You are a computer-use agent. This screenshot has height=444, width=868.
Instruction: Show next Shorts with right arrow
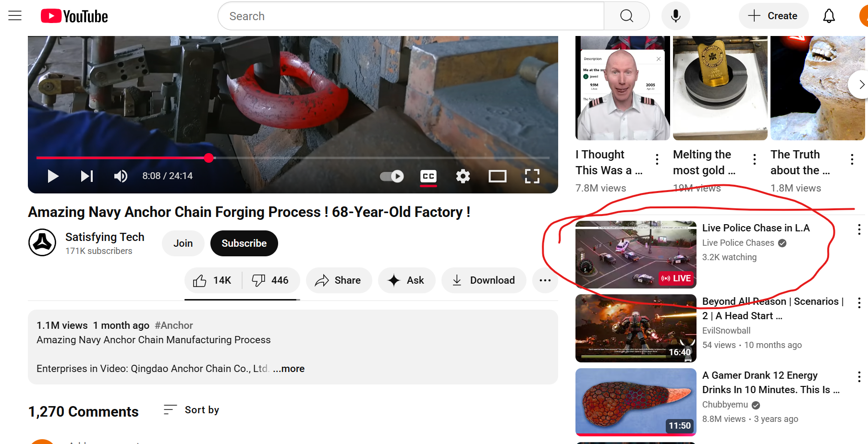tap(859, 84)
